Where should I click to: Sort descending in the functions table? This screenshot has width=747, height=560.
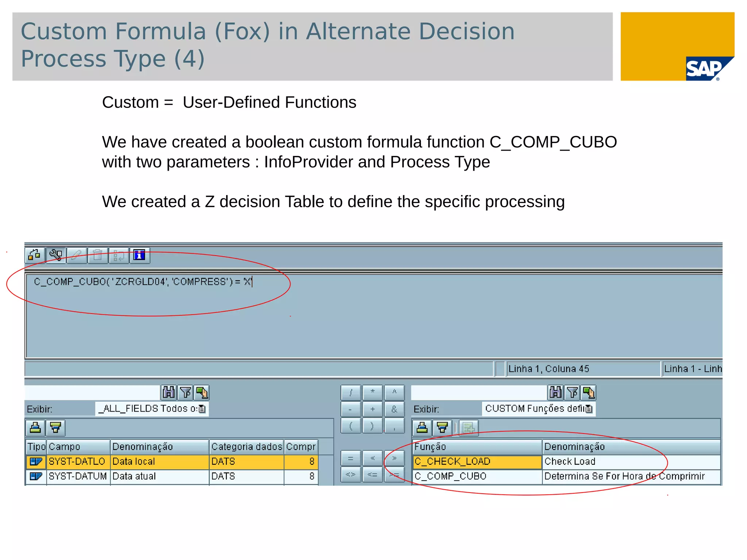(x=442, y=428)
